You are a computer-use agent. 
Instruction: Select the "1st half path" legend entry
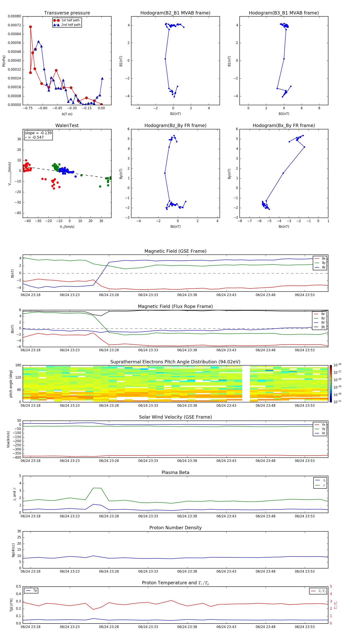[x=67, y=20]
